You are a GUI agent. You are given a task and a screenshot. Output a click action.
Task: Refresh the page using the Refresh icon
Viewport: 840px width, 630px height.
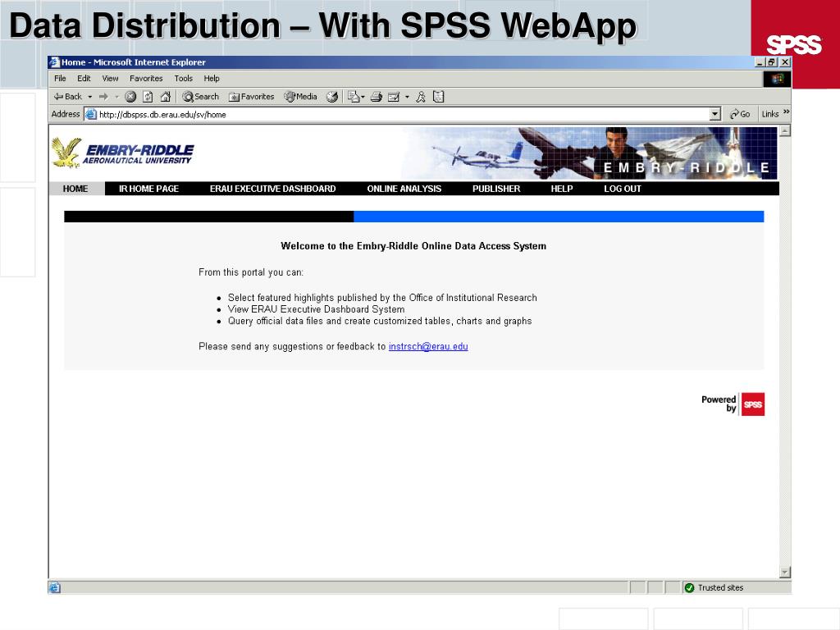pos(148,97)
